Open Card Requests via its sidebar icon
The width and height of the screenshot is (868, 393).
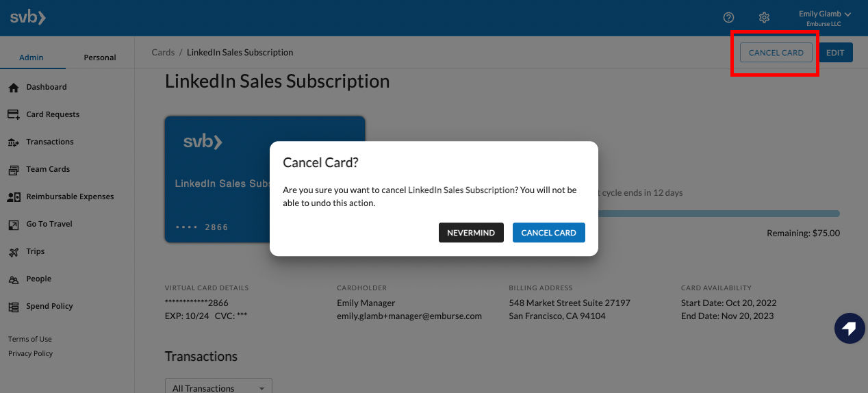[14, 115]
